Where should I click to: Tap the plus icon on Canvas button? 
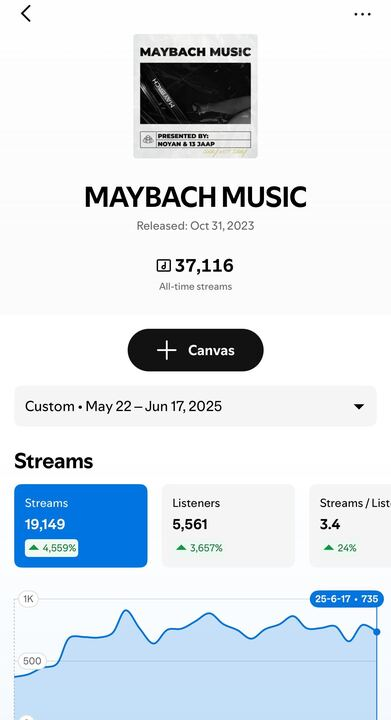pyautogui.click(x=167, y=350)
